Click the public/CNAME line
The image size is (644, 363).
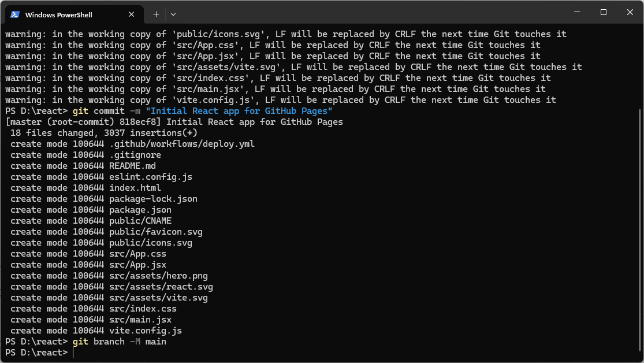coord(91,221)
